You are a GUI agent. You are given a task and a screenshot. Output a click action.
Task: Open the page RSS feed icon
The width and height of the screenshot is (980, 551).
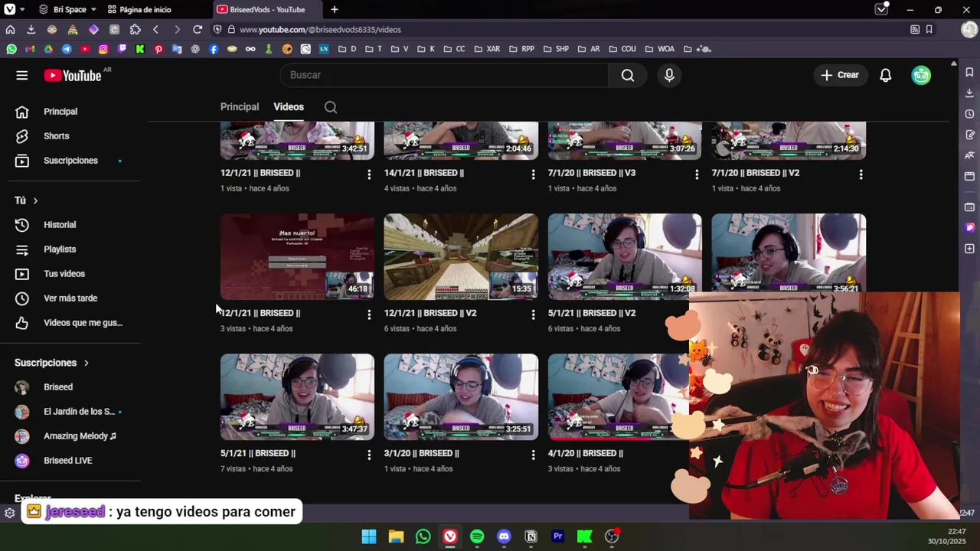coord(915,29)
